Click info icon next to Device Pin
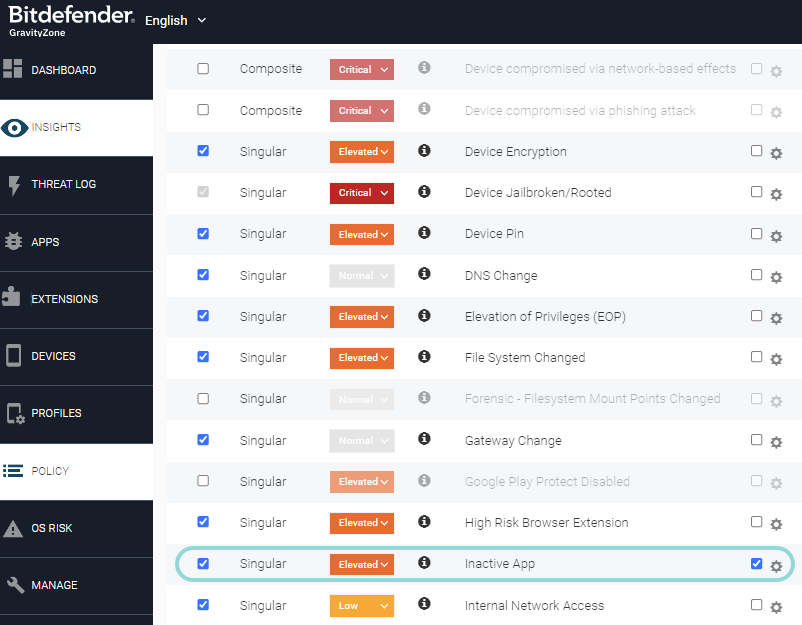The height and width of the screenshot is (625, 802). pyautogui.click(x=424, y=233)
